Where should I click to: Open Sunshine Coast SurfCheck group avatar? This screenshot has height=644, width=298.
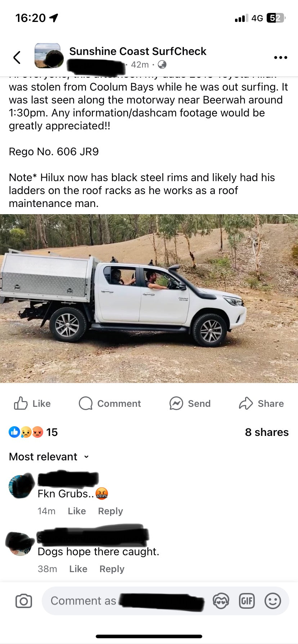coord(48,56)
